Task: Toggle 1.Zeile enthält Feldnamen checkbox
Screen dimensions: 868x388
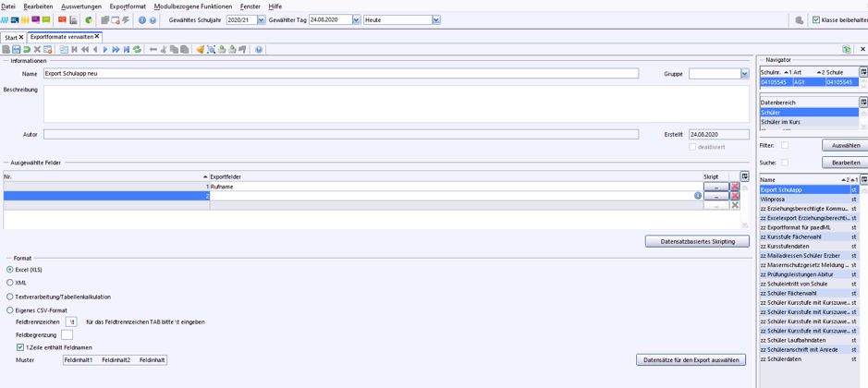Action: tap(20, 347)
